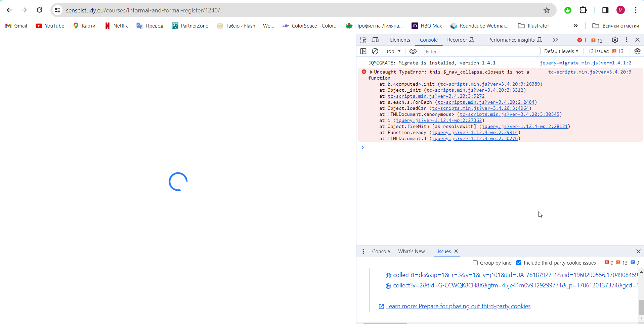This screenshot has height=324, width=644.
Task: Open jquery.js 2:27362 stack link
Action: pos(439,120)
